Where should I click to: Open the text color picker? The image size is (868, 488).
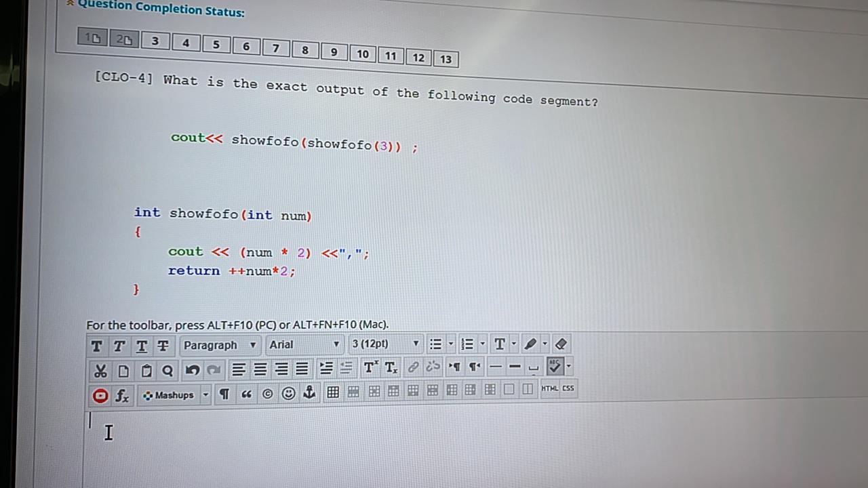(499, 344)
